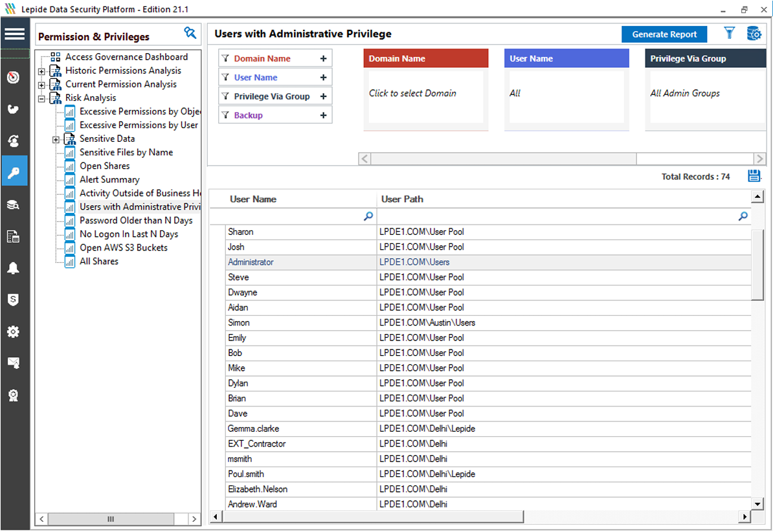The height and width of the screenshot is (532, 773).
Task: Select Open Shares in the tree
Action: coord(104,166)
